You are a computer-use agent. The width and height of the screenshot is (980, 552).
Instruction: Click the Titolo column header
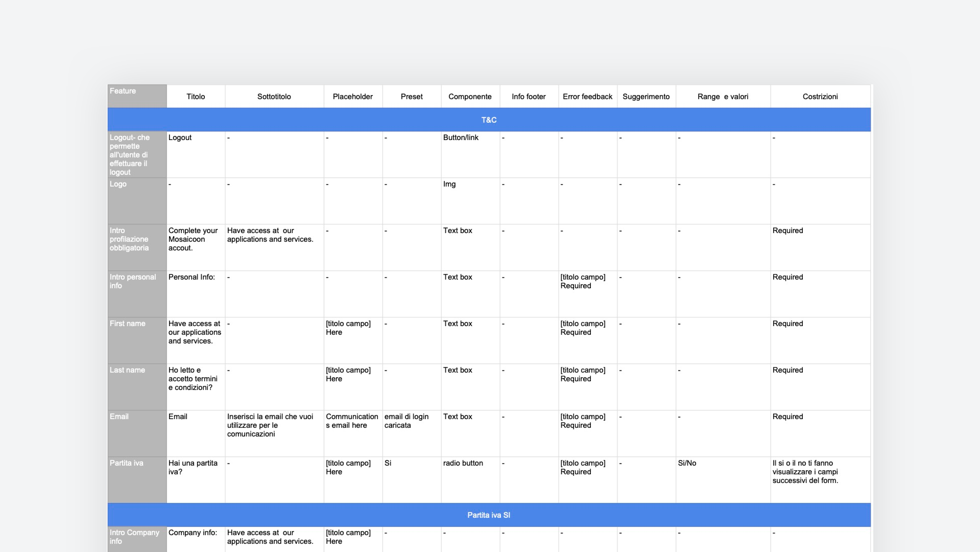tap(196, 96)
